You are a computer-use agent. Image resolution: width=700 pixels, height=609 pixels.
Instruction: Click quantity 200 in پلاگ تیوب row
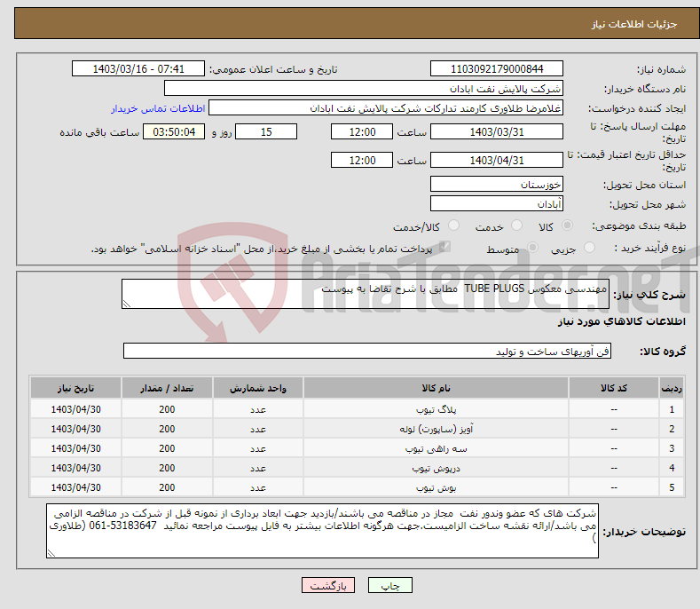(x=167, y=409)
